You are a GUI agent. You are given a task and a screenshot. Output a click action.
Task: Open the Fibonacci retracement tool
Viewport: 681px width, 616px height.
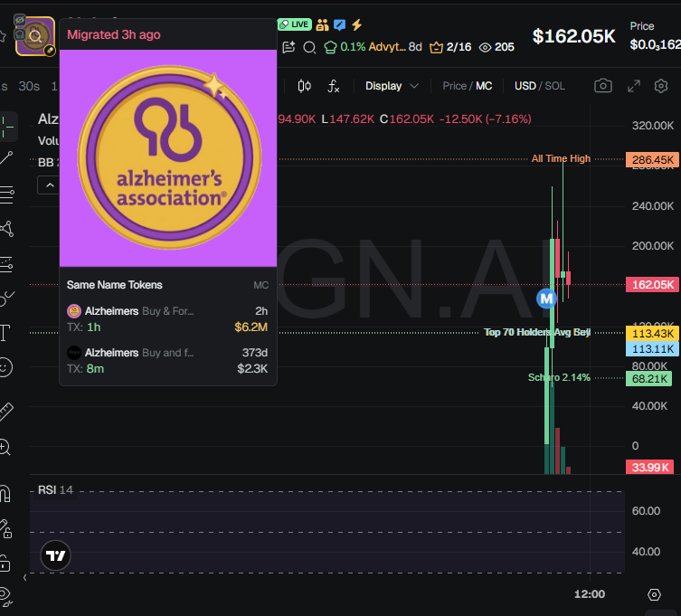click(6, 194)
